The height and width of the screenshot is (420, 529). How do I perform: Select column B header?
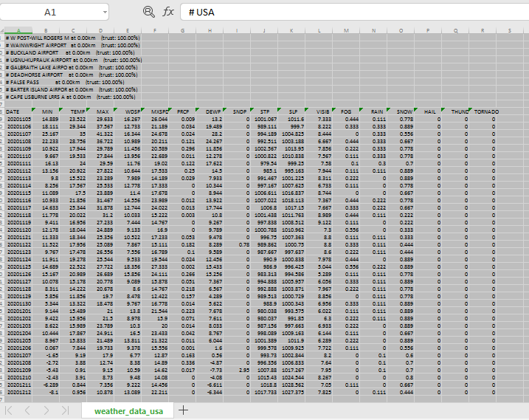(x=46, y=30)
